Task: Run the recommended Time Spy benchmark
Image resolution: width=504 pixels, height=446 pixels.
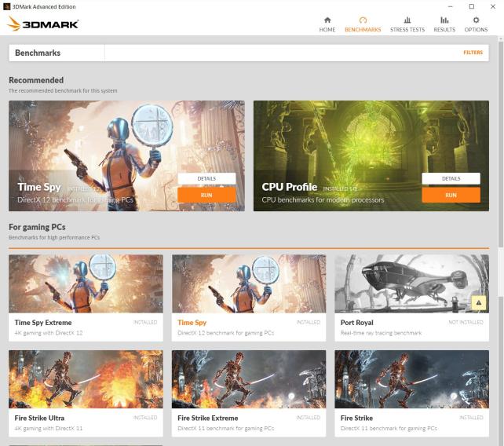Action: click(206, 196)
